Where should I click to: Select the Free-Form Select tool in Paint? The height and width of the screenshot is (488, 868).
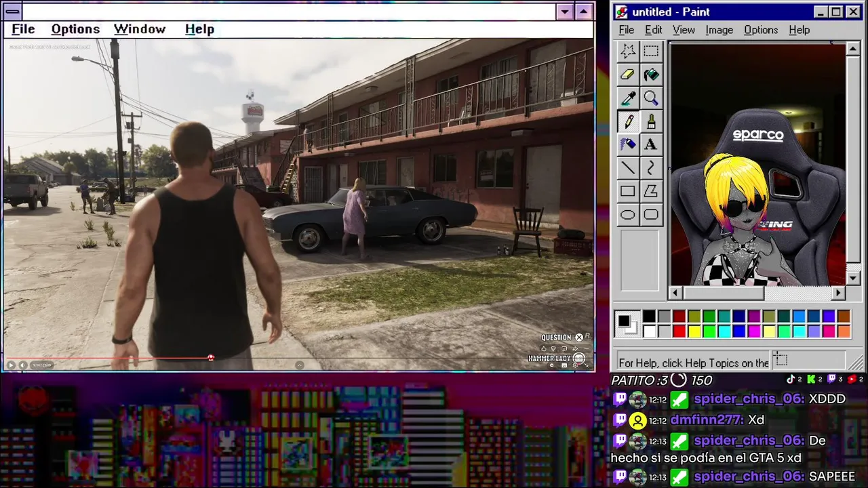(628, 52)
